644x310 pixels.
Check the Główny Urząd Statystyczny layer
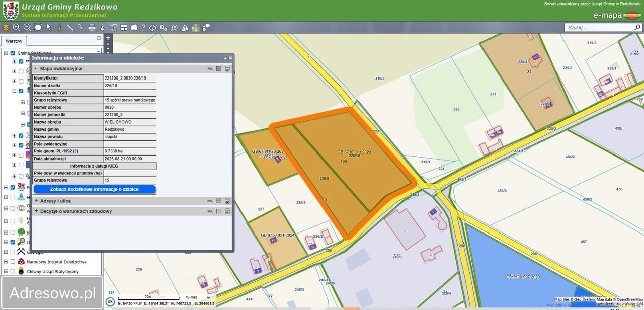click(x=13, y=271)
